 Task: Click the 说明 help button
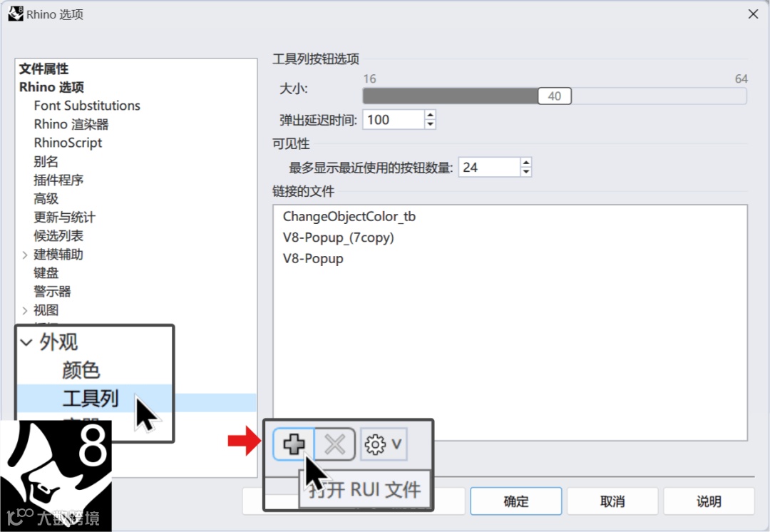pyautogui.click(x=709, y=501)
